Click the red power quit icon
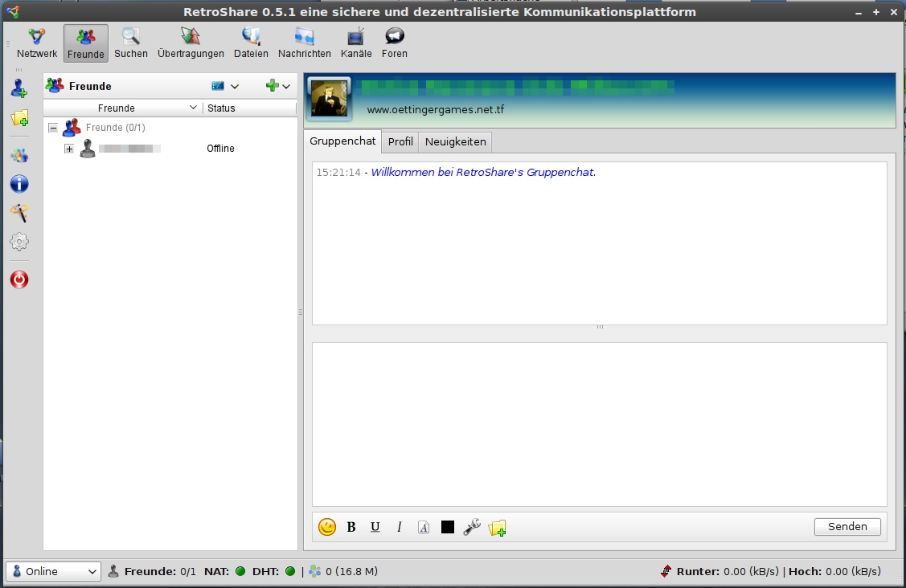The width and height of the screenshot is (906, 588). 19,280
